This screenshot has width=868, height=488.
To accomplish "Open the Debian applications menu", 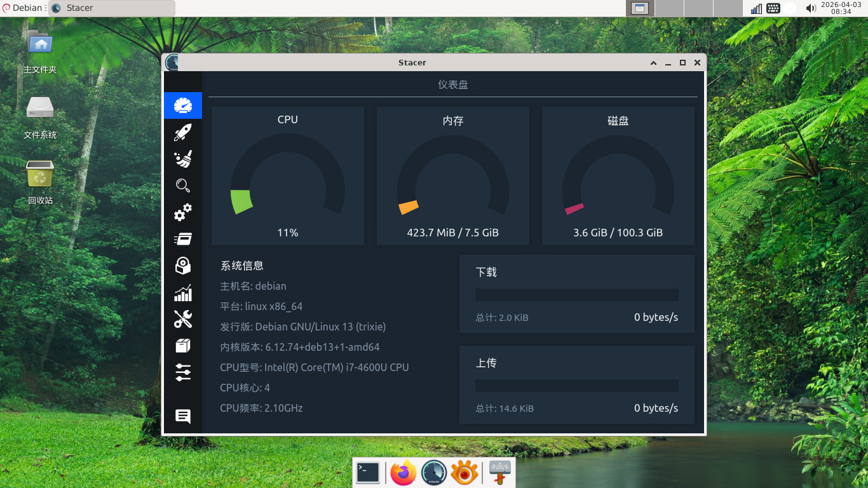I will point(23,8).
